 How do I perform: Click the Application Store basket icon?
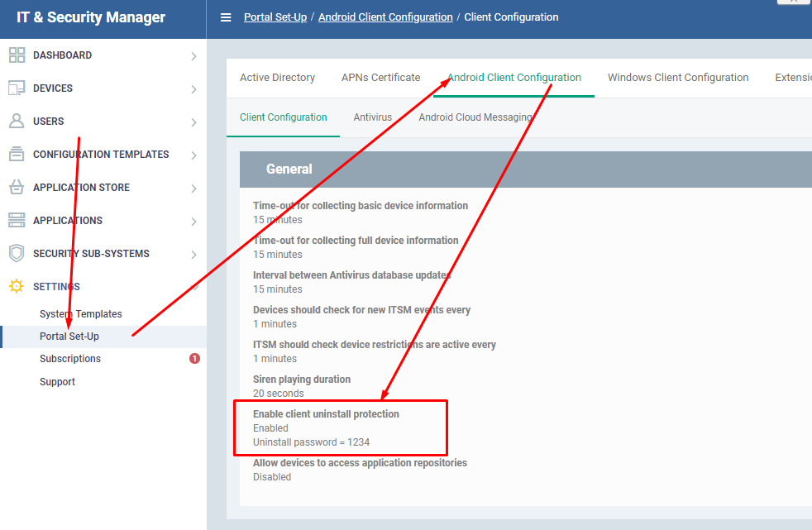(17, 187)
